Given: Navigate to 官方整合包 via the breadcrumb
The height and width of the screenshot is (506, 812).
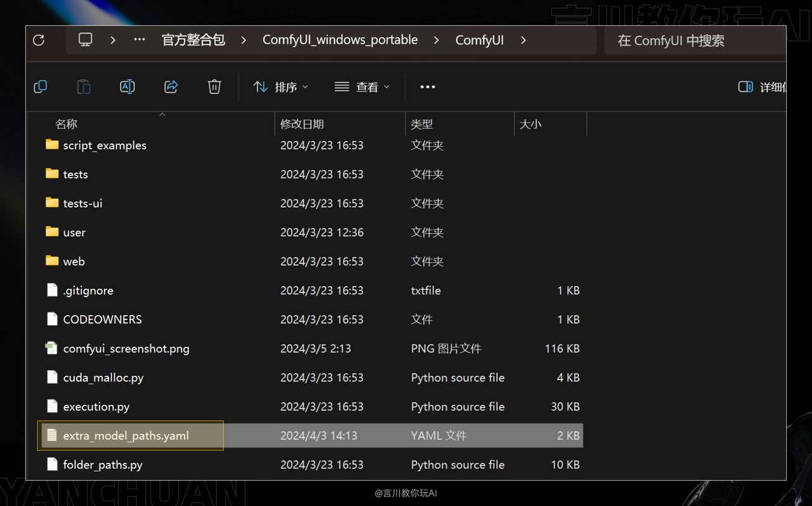Looking at the screenshot, I should tap(193, 39).
